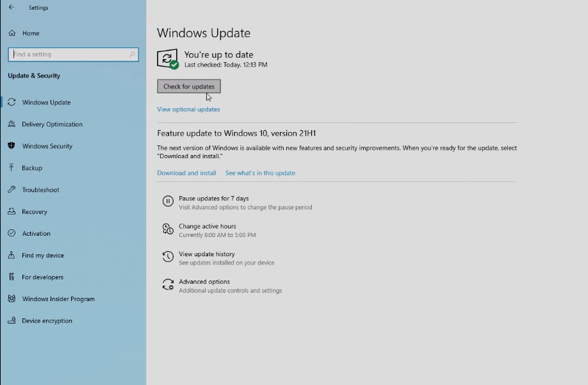This screenshot has width=588, height=385.
Task: Open Delivery Optimization settings
Action: [52, 124]
